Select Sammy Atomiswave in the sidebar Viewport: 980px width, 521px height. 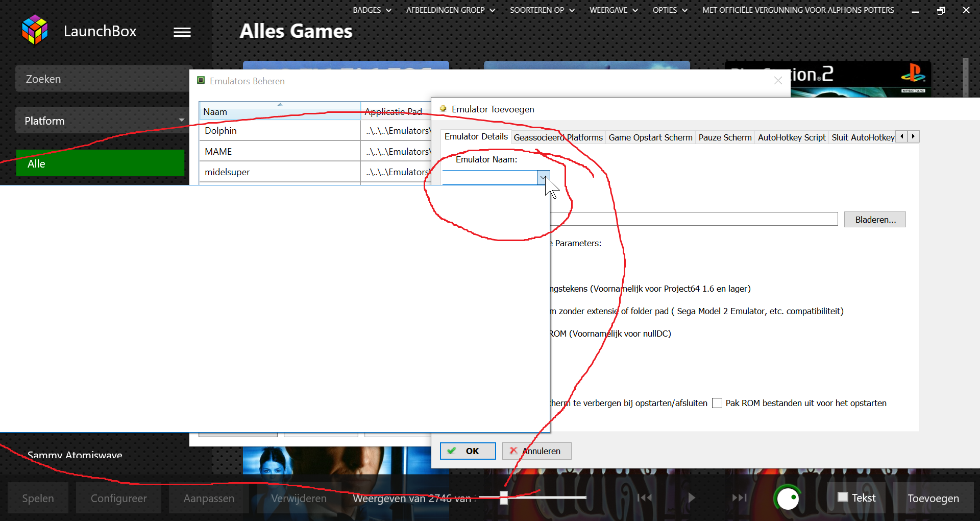(x=75, y=455)
